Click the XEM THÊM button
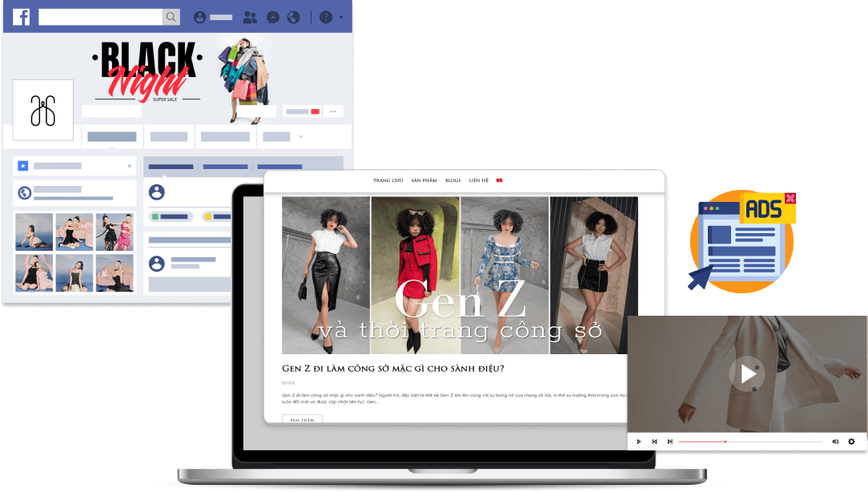This screenshot has height=492, width=868. pos(302,419)
